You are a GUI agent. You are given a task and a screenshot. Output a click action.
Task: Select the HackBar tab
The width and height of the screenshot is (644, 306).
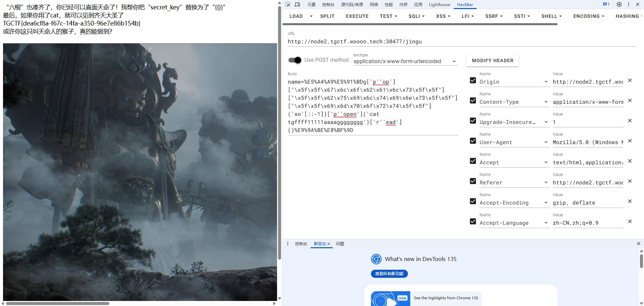[465, 4]
